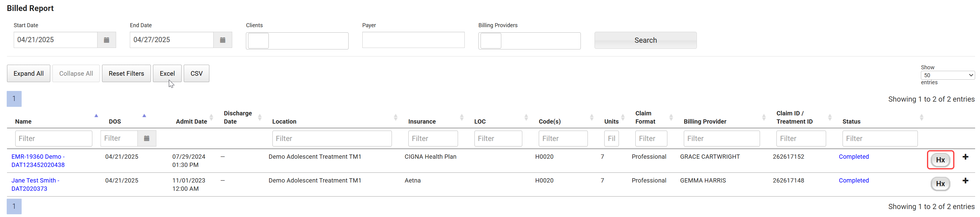
Task: Open Hx history for EMR-19360 Demo row
Action: 940,160
